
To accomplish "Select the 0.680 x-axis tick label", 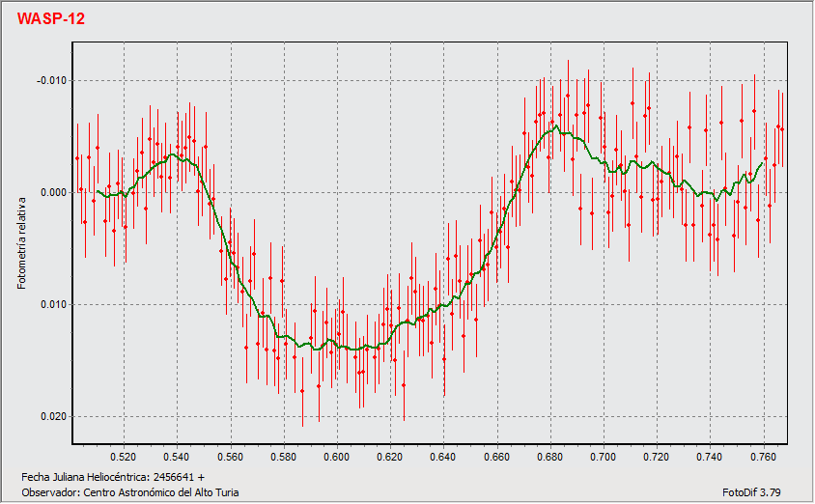I will tap(549, 456).
